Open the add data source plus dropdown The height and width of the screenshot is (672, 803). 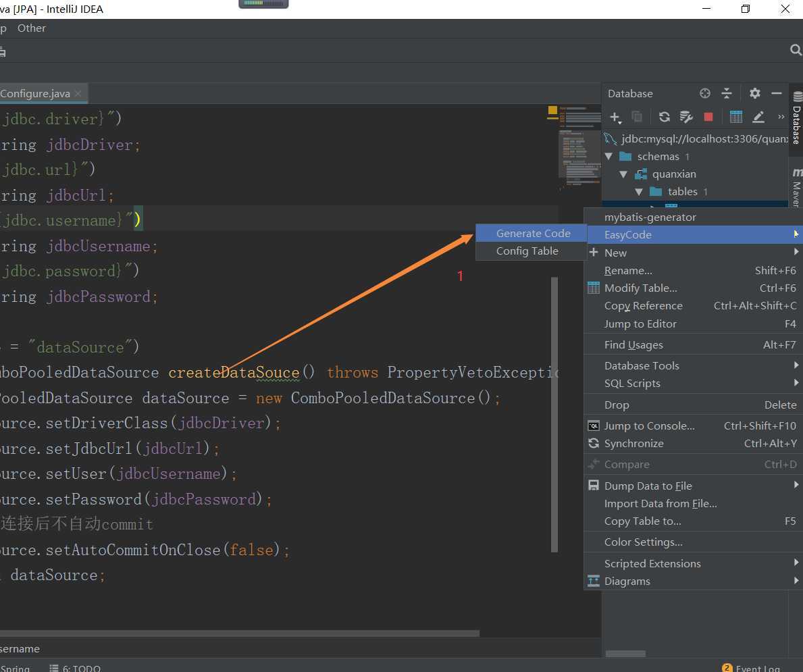pos(615,117)
